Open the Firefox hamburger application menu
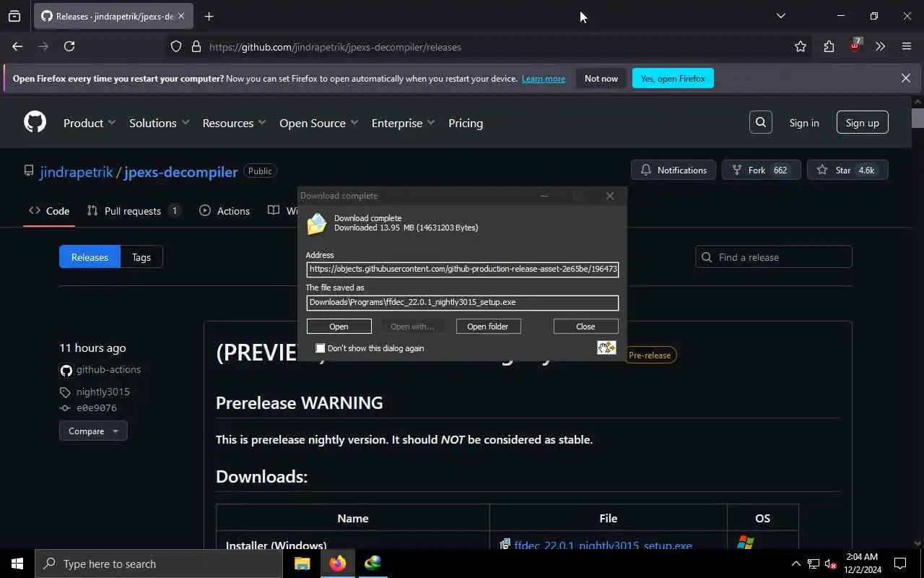924x578 pixels. pyautogui.click(x=907, y=46)
